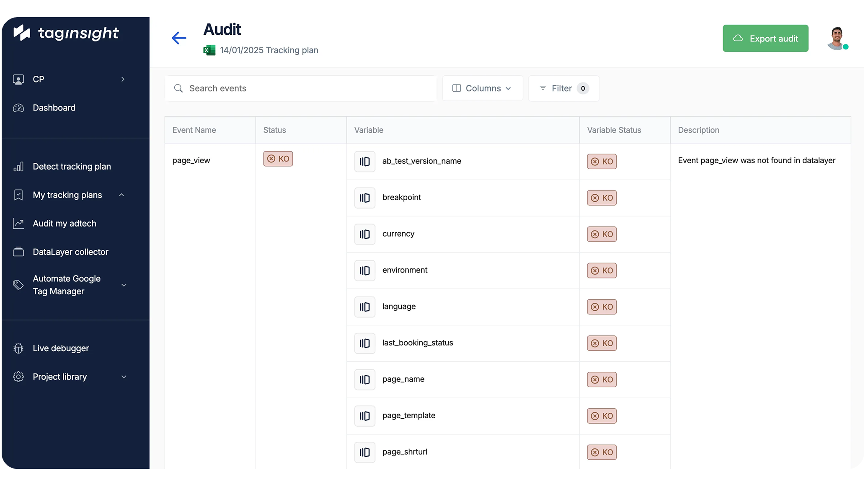Image resolution: width=868 pixels, height=489 pixels.
Task: Open the Columns dropdown
Action: [482, 88]
